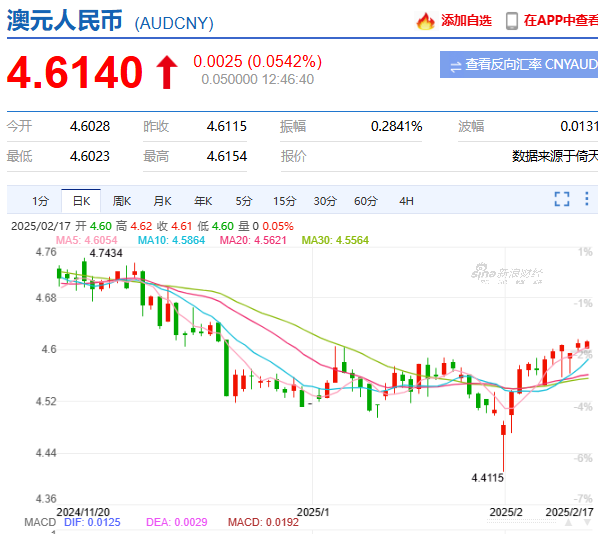This screenshot has height=534, width=598.
Task: Select the 5分 interval tab
Action: 244,201
